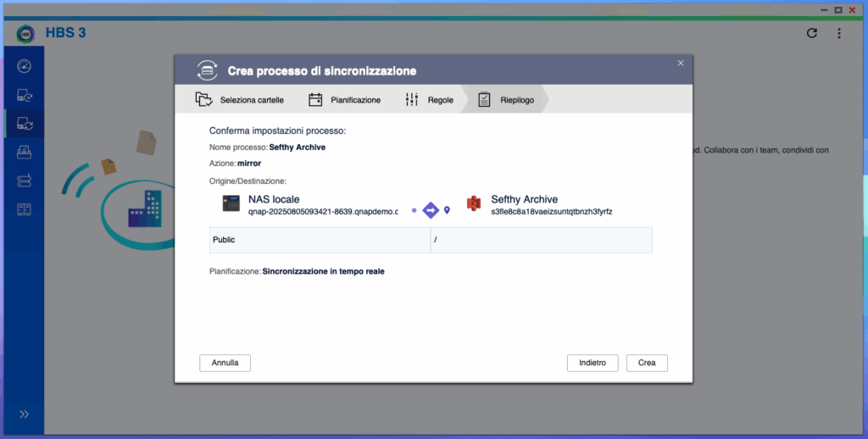Close the Crea processo di sincronizzazione dialog
Screen dimensions: 868x439
tap(680, 63)
